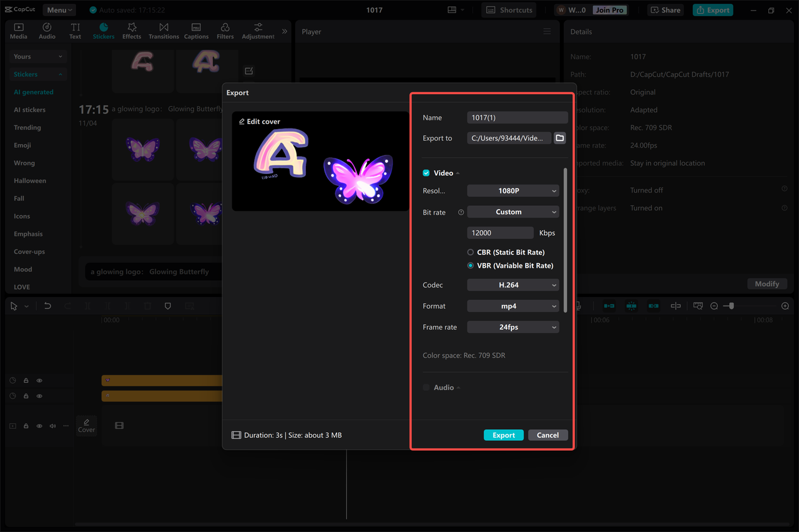Screen dimensions: 799x532
Task: Expand the Audio section arrow
Action: (458, 388)
